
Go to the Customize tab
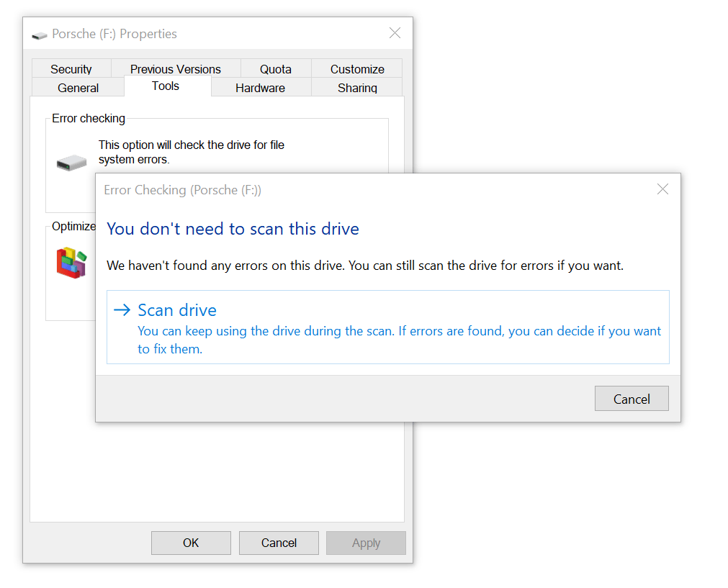[357, 69]
